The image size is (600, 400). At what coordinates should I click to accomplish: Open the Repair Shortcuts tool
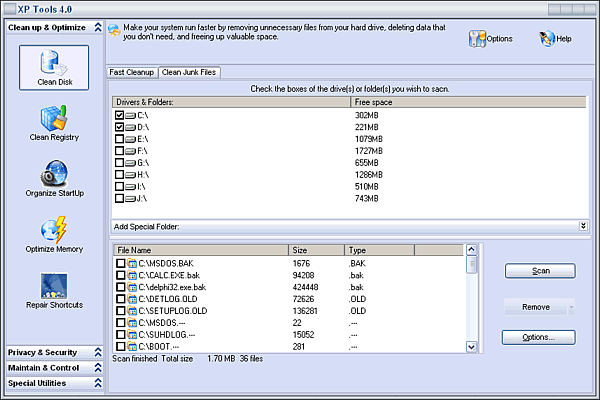[54, 291]
